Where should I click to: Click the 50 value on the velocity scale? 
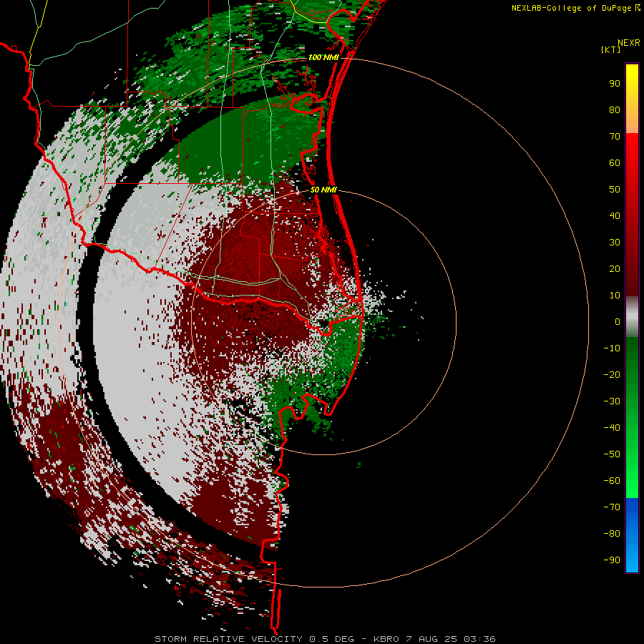[615, 190]
